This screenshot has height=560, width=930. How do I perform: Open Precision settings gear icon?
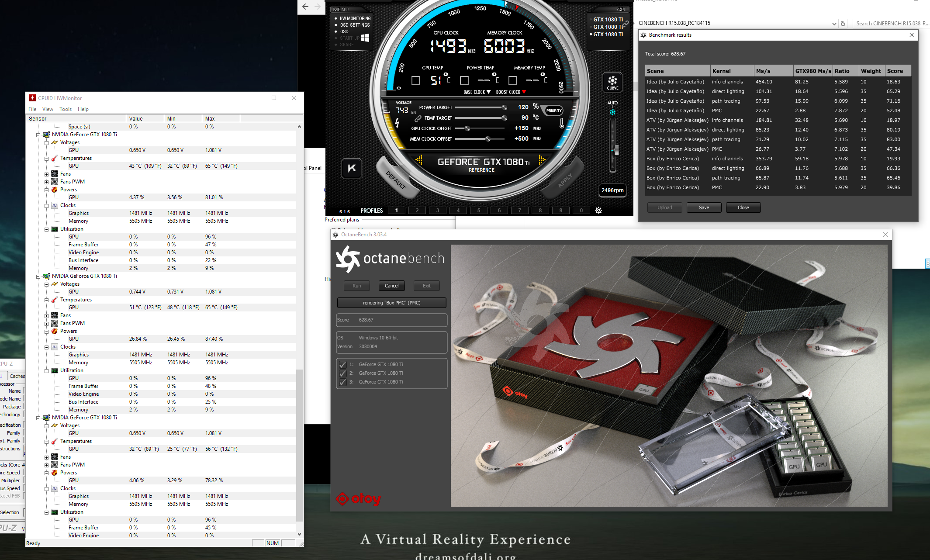[x=598, y=211]
